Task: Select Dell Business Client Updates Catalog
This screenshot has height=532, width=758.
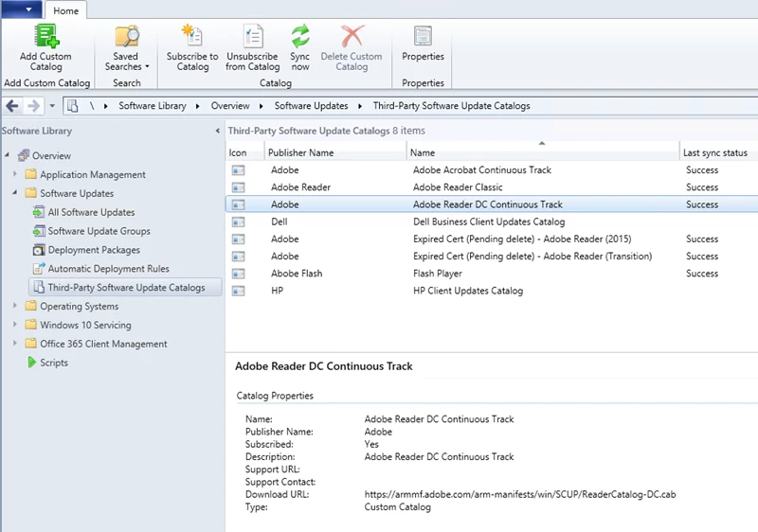Action: 489,222
